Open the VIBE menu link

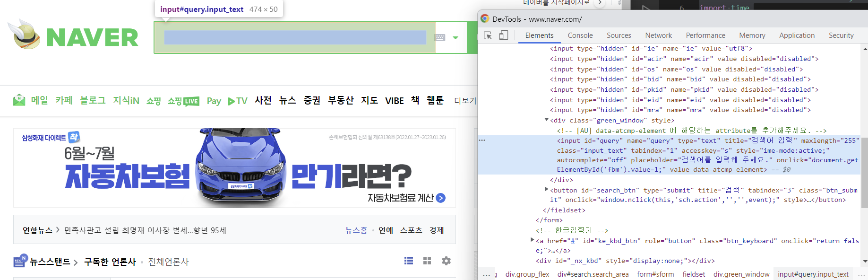(x=395, y=101)
